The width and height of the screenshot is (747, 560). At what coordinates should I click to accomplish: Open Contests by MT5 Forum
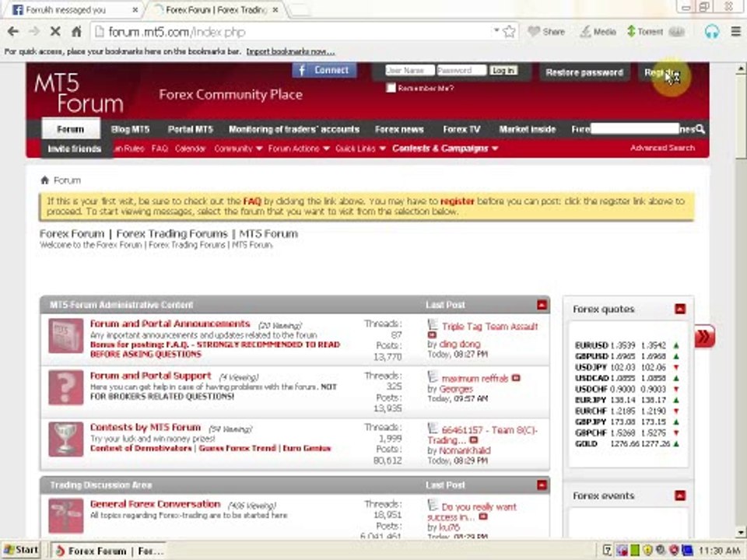[x=146, y=427]
